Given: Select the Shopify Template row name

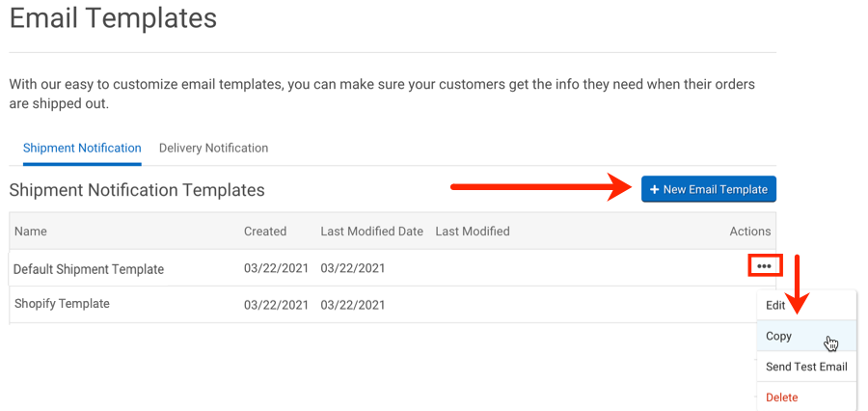Looking at the screenshot, I should coord(62,304).
